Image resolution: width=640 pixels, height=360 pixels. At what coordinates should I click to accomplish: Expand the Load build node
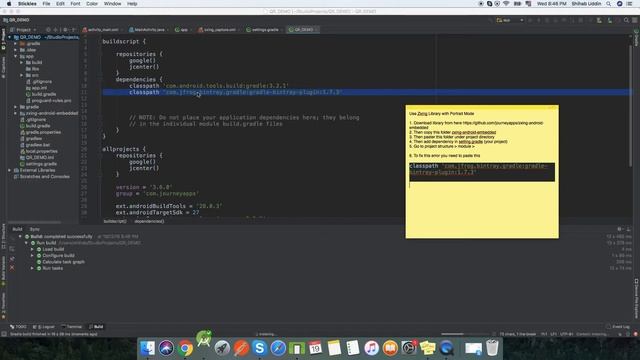pos(33,249)
